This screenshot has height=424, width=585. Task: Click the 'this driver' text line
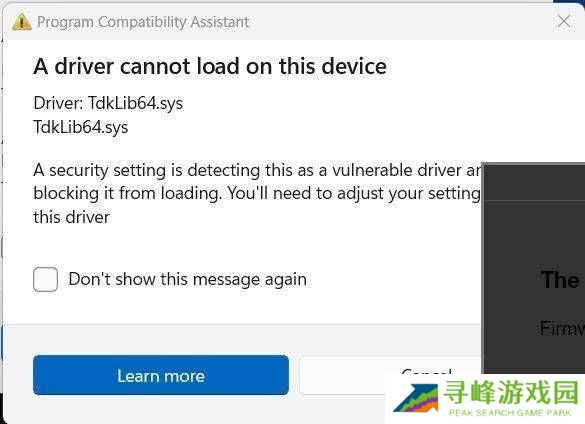coord(72,217)
